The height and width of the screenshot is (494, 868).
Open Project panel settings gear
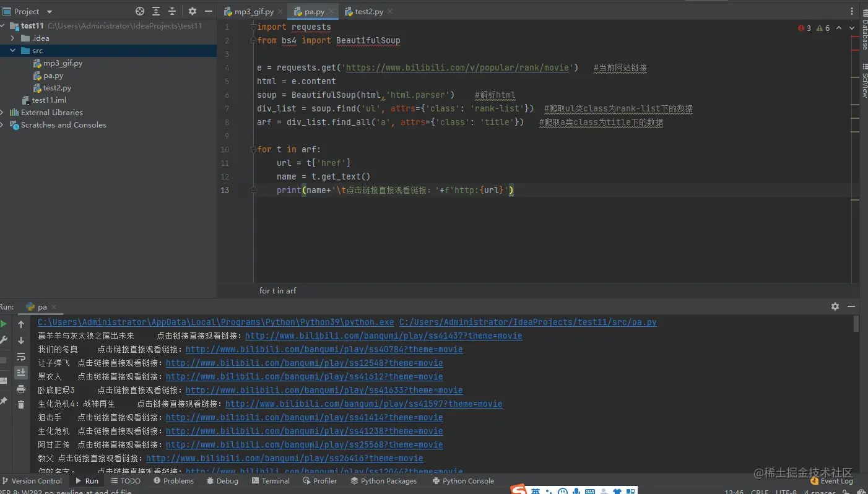(193, 11)
